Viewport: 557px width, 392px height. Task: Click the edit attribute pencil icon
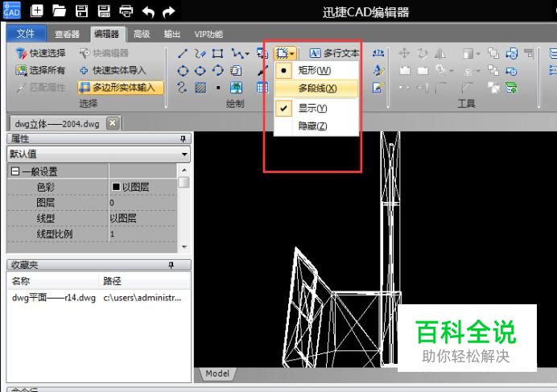tap(378, 88)
